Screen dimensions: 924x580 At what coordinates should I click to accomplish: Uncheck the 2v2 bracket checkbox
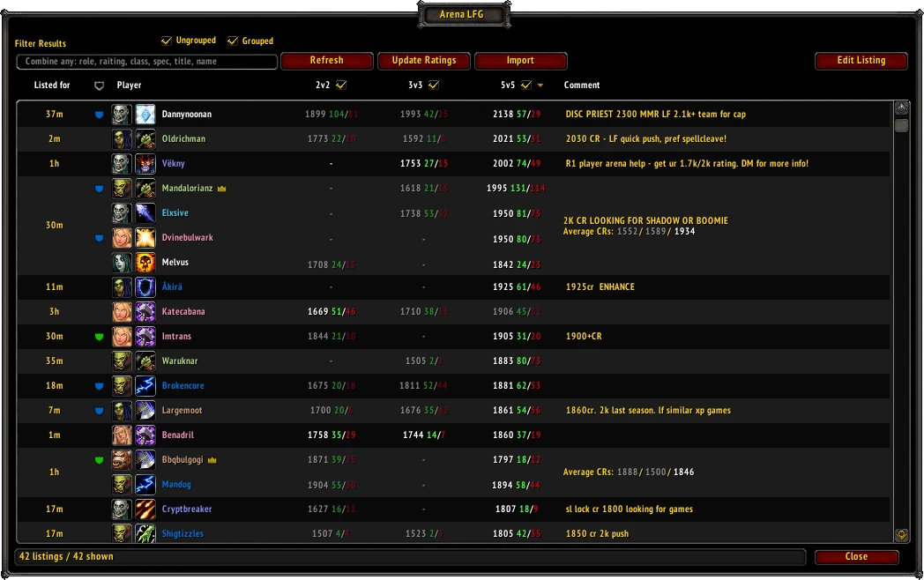pos(341,85)
